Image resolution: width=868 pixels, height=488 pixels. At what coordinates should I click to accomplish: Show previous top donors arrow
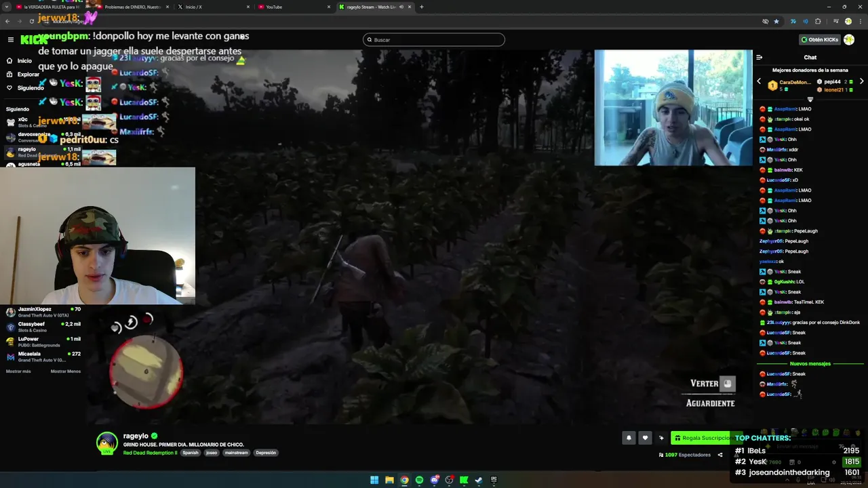(759, 81)
